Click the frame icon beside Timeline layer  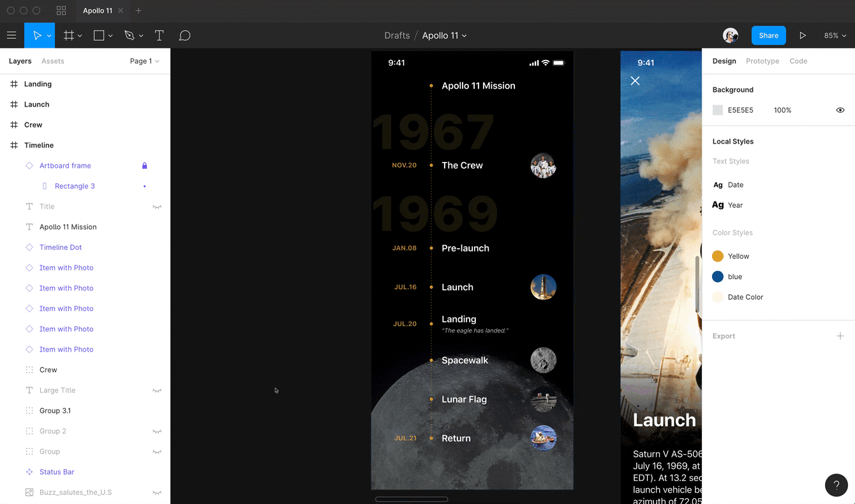[14, 145]
